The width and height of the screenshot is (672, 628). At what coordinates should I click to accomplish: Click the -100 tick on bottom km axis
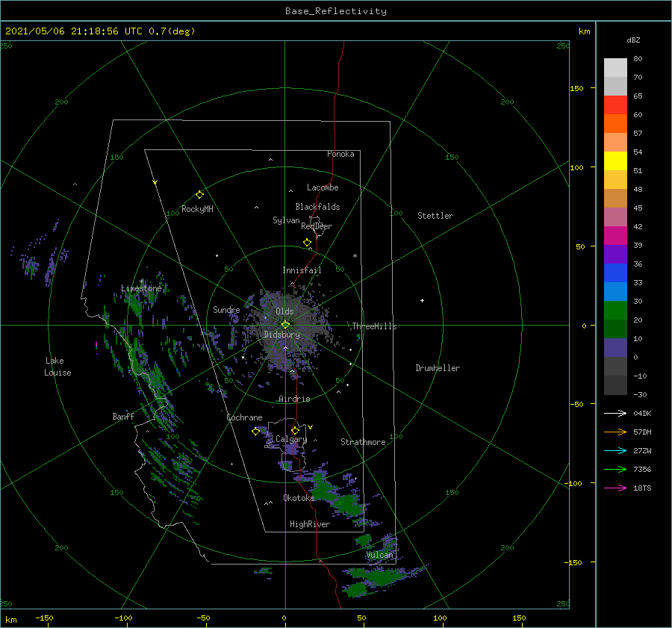tap(123, 618)
